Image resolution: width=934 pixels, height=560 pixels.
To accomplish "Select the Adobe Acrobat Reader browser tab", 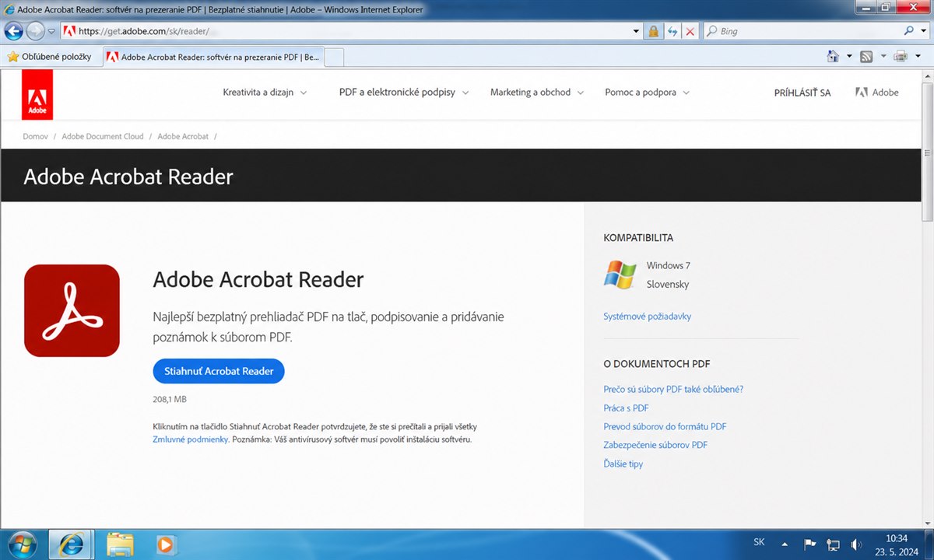I will [212, 57].
